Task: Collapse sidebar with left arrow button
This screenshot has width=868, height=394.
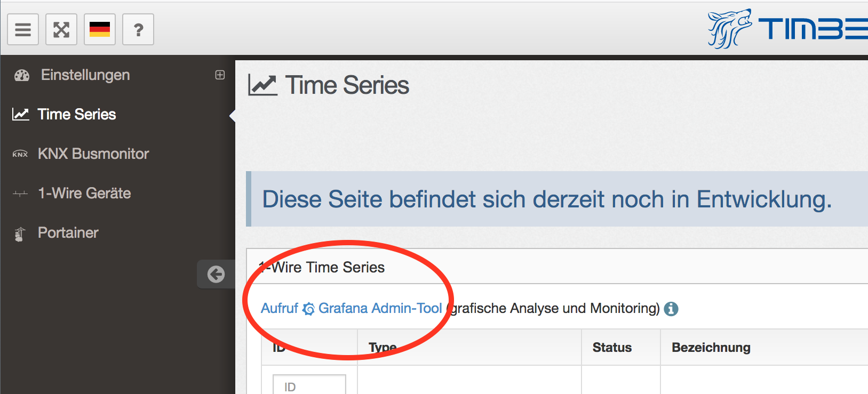Action: coord(216,274)
